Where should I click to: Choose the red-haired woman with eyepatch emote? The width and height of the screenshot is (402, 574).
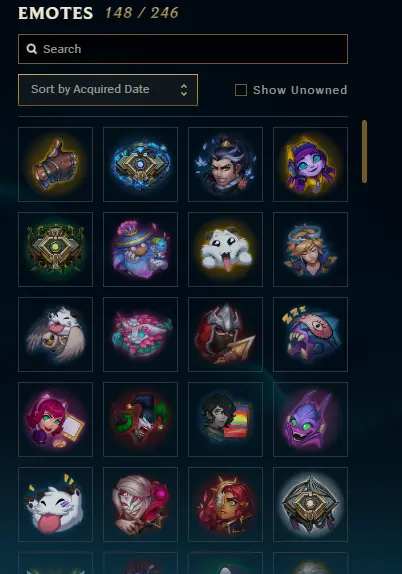tap(226, 504)
